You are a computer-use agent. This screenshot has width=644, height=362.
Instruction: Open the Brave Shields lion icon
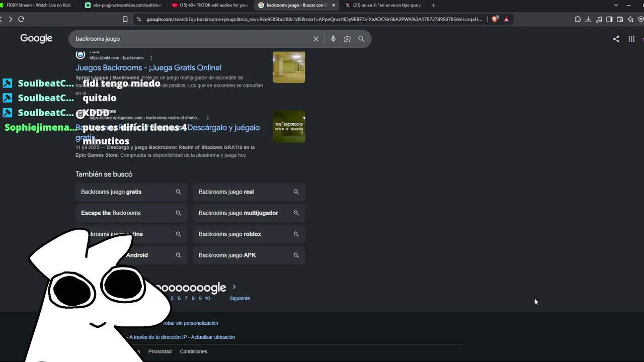495,19
